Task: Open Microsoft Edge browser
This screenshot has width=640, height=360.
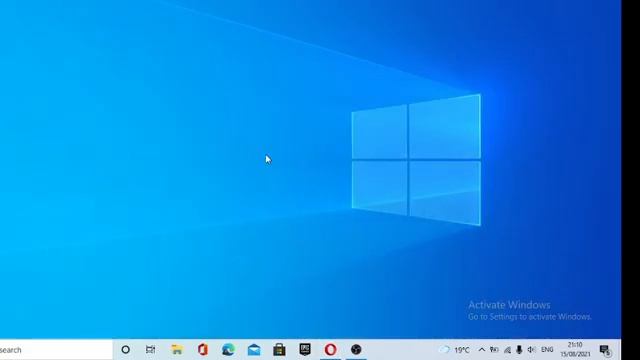Action: point(228,350)
